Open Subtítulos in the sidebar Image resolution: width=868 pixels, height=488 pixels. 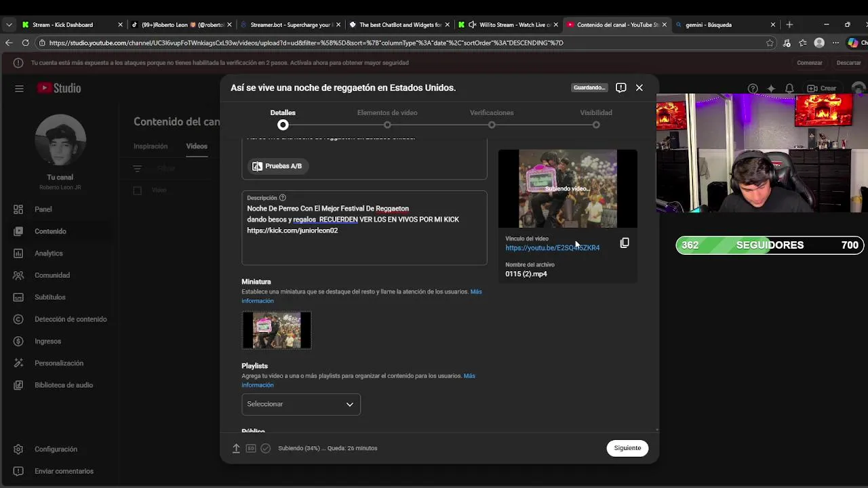pos(50,297)
